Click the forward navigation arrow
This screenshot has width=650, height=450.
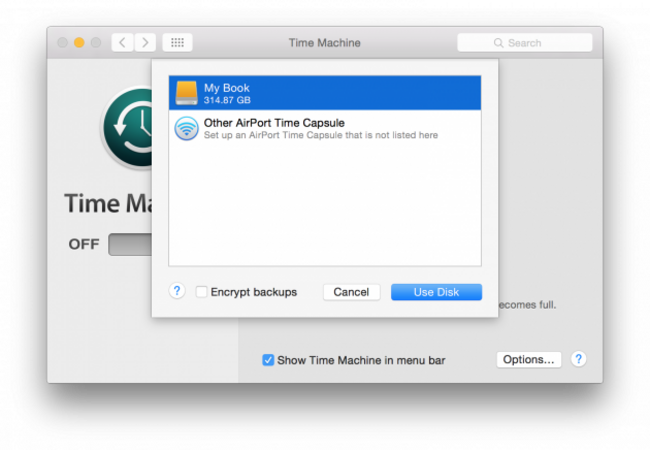tap(145, 43)
